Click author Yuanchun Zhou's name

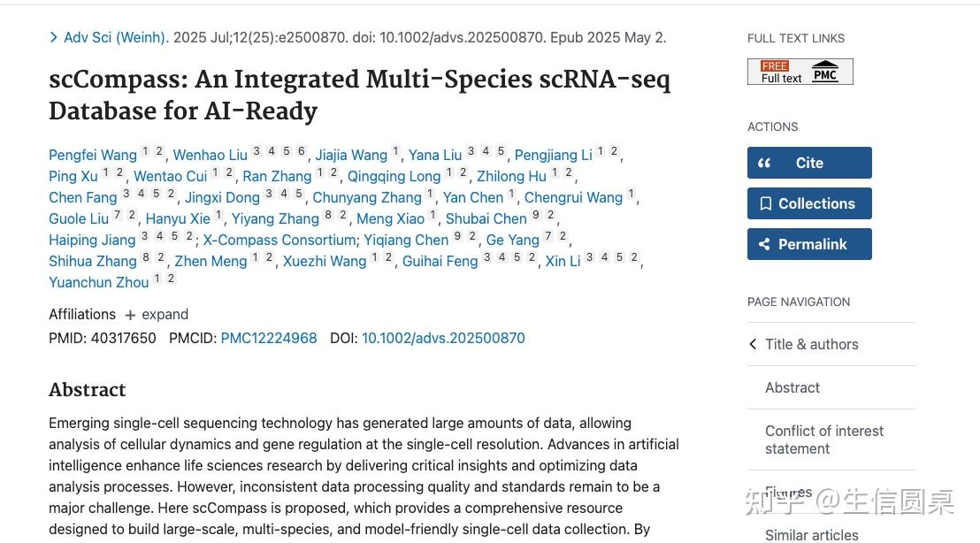click(x=99, y=282)
